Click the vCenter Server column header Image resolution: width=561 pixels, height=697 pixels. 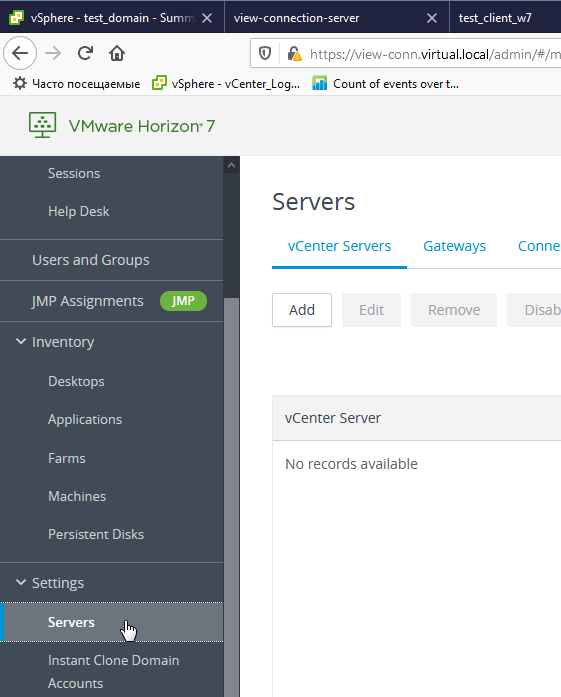[x=333, y=418]
